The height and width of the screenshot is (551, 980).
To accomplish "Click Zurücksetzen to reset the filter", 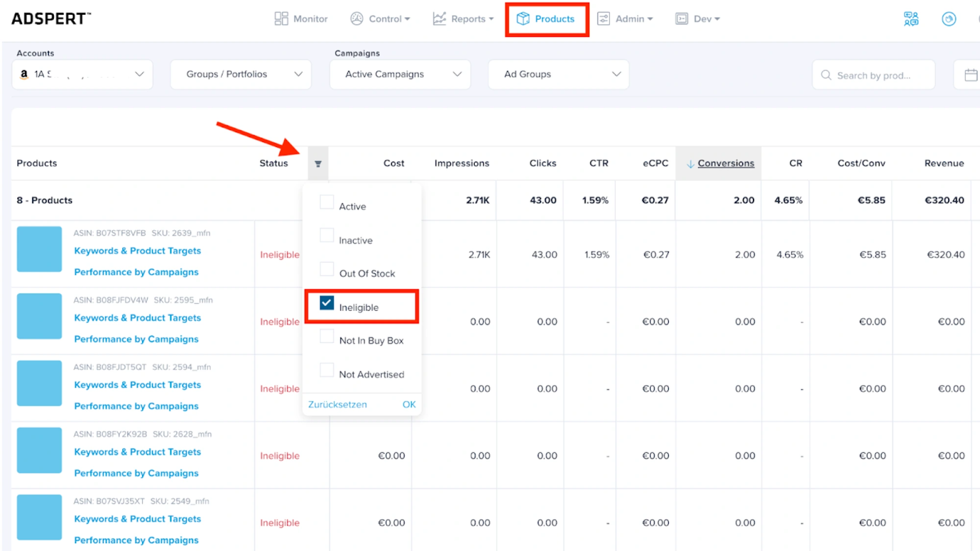I will [x=337, y=405].
